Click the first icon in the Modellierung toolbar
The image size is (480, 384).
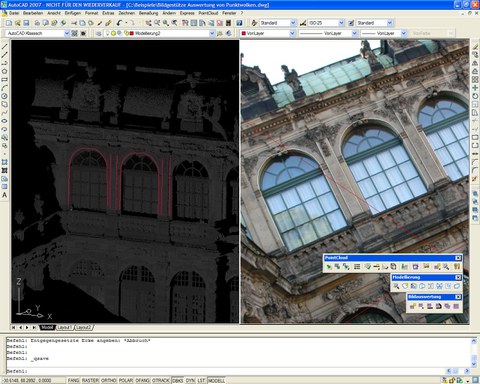click(x=396, y=286)
